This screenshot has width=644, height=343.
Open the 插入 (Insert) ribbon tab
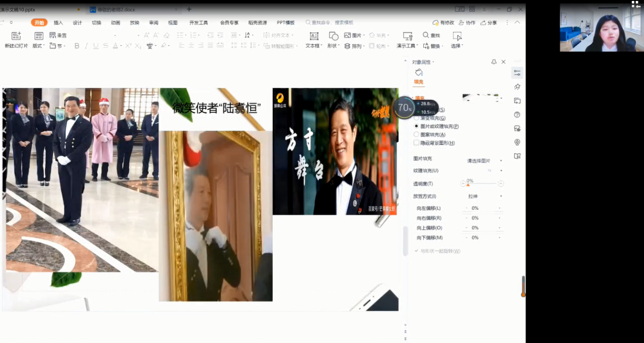click(58, 22)
